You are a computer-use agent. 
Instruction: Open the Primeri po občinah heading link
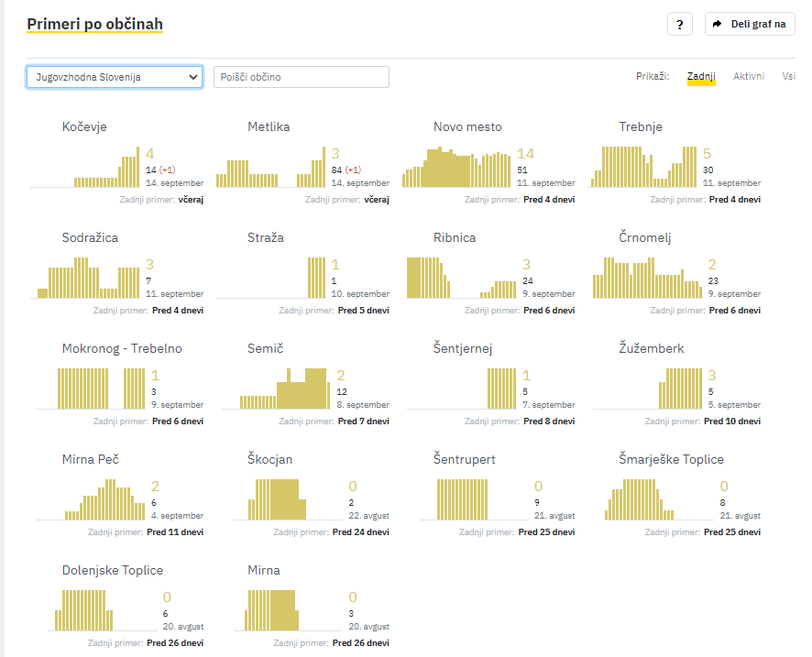point(94,24)
